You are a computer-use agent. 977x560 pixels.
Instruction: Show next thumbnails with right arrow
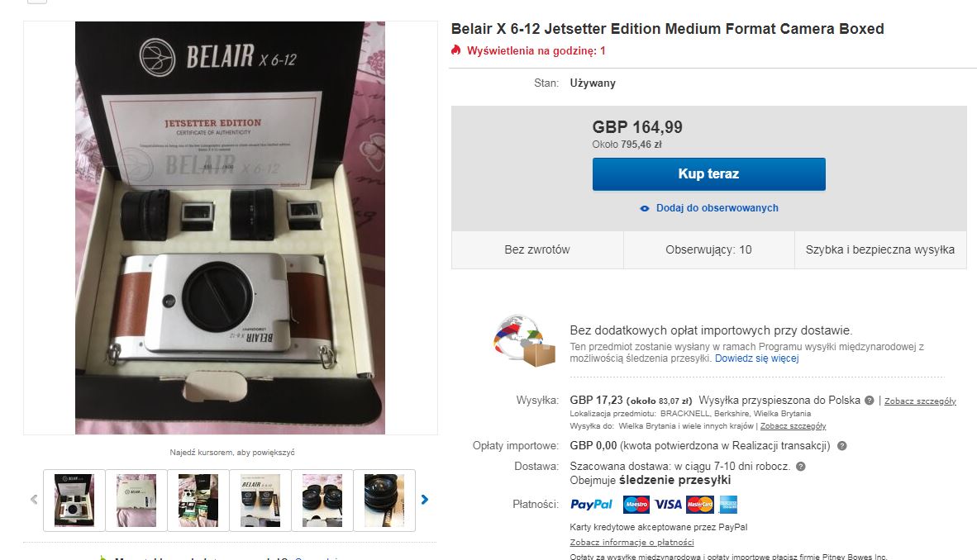pyautogui.click(x=425, y=499)
